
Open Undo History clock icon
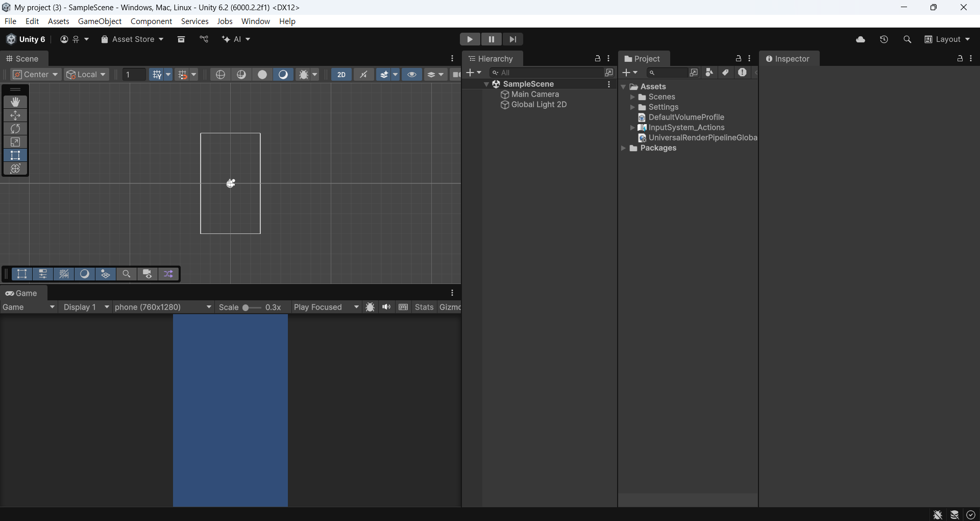(884, 39)
